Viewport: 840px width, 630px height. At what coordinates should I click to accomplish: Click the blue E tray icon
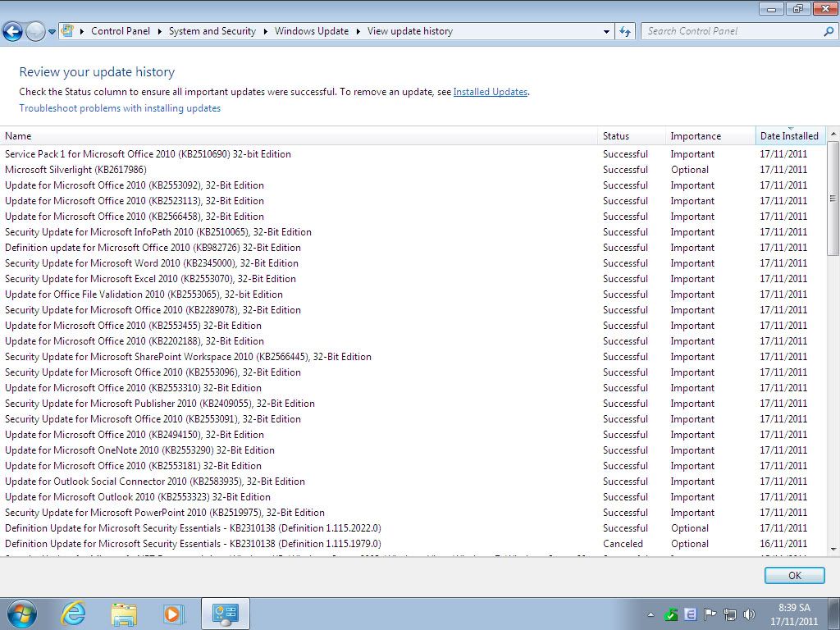[691, 614]
